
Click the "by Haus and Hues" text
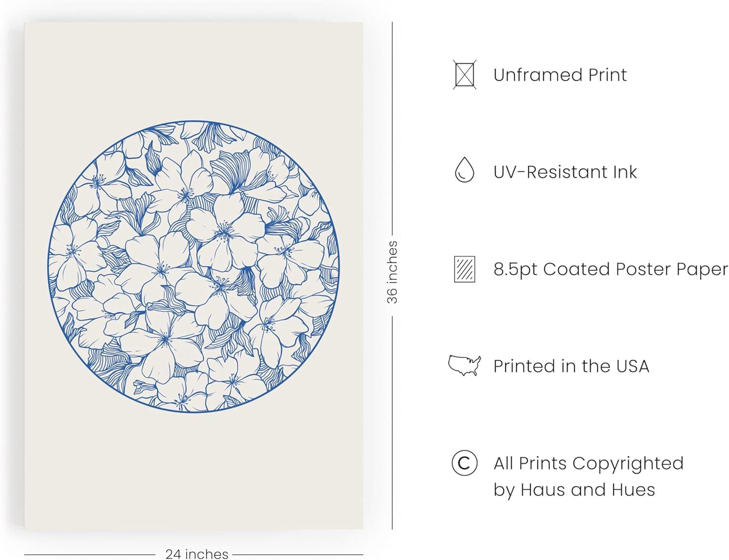click(574, 490)
